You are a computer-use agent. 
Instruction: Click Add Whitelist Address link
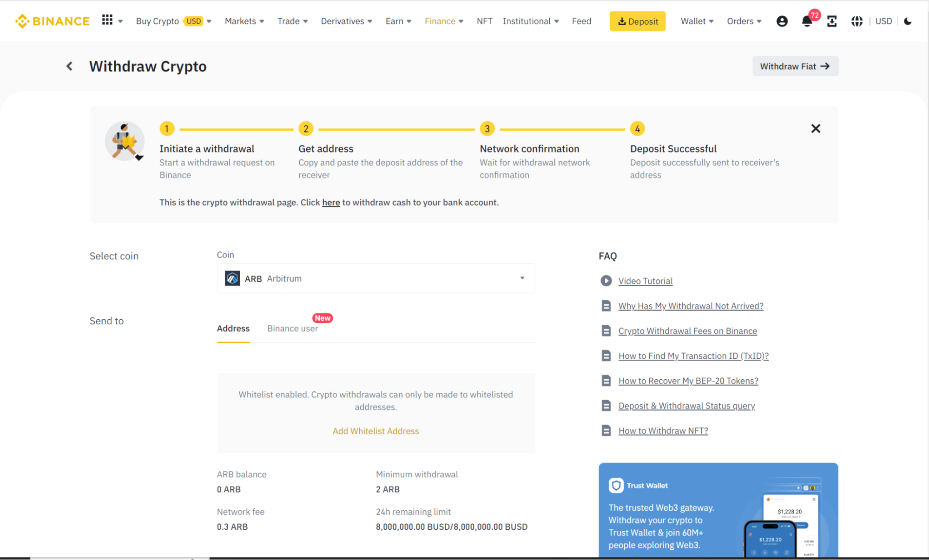376,431
